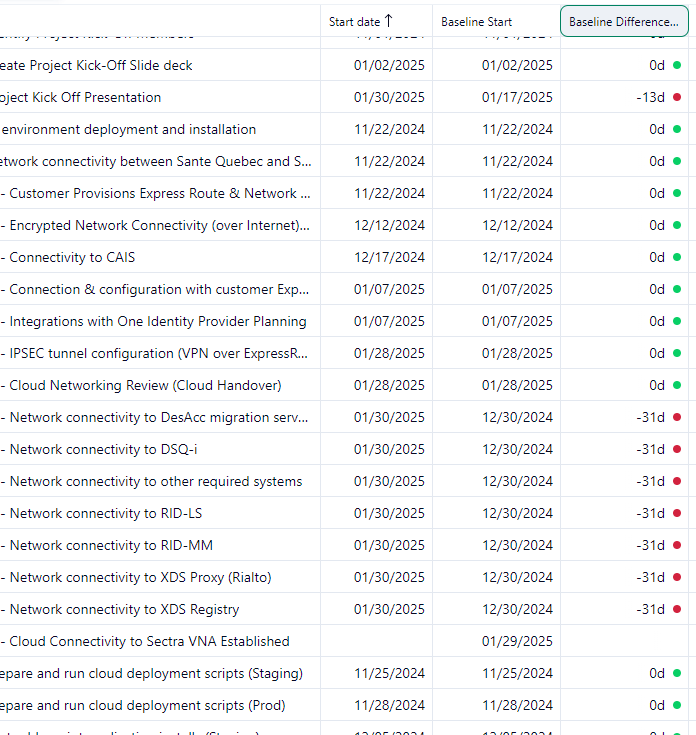Click red status dot in RID-MM row

click(x=677, y=545)
